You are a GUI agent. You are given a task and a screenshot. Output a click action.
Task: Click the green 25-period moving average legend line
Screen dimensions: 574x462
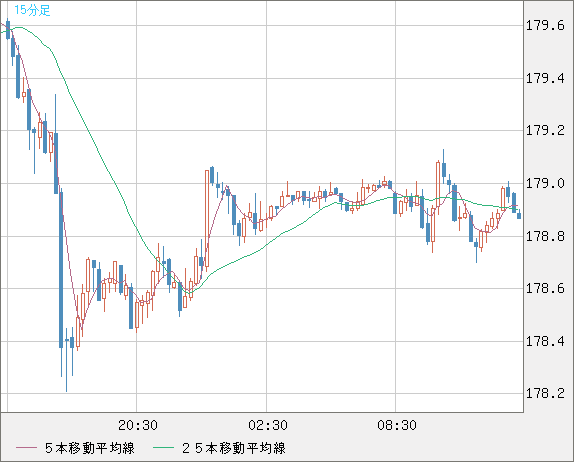(x=163, y=448)
